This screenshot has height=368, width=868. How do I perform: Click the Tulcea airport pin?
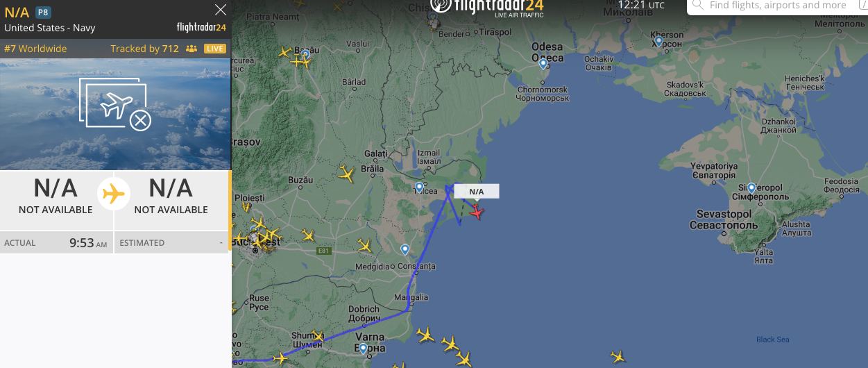(419, 187)
